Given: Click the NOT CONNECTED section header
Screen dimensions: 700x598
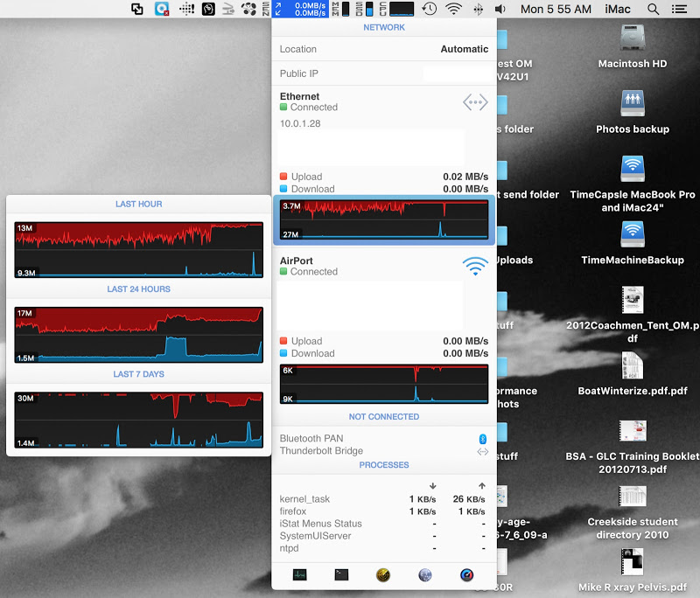Looking at the screenshot, I should click(x=384, y=417).
